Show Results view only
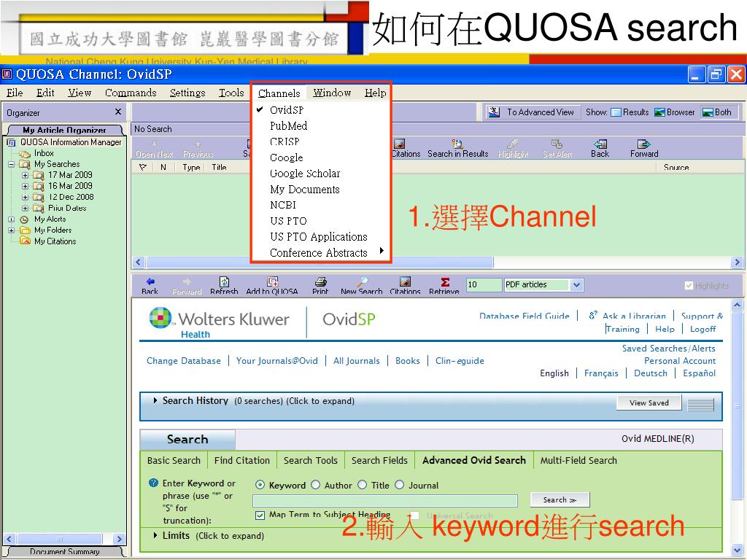This screenshot has height=560, width=747. (x=630, y=112)
